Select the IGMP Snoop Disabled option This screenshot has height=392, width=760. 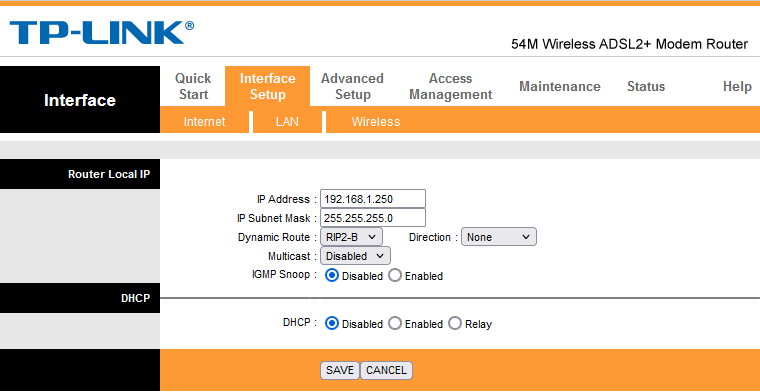(x=332, y=276)
